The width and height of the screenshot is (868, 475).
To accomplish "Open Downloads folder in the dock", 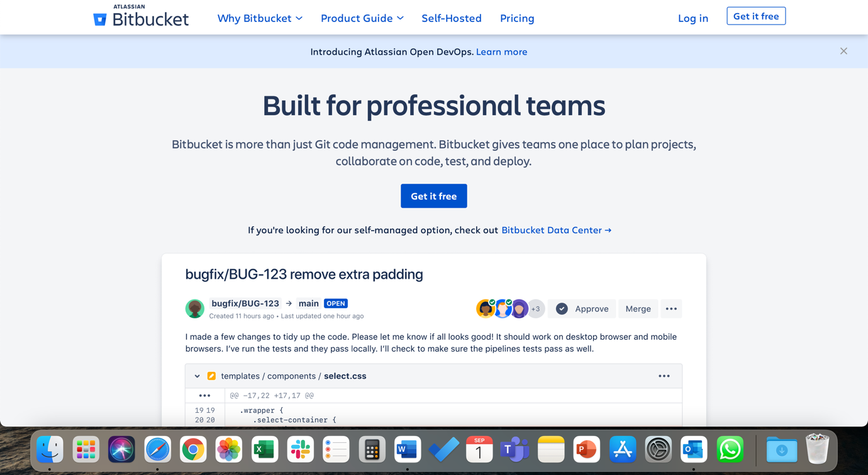I will (782, 449).
